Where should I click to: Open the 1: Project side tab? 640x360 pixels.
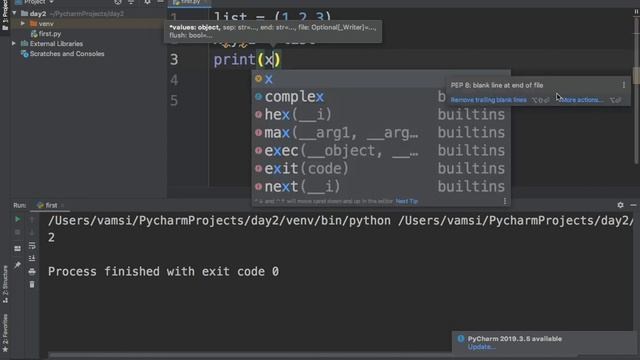click(5, 15)
